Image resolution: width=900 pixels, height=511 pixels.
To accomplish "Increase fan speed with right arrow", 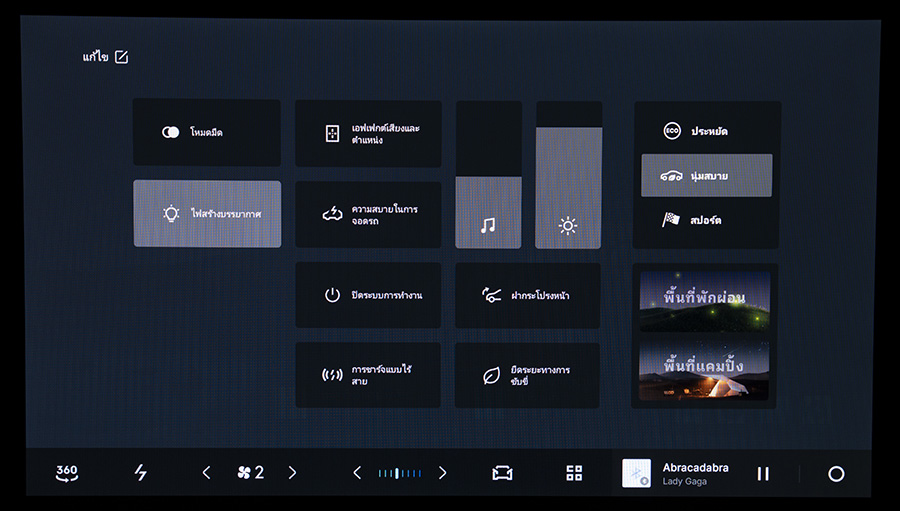I will point(292,473).
